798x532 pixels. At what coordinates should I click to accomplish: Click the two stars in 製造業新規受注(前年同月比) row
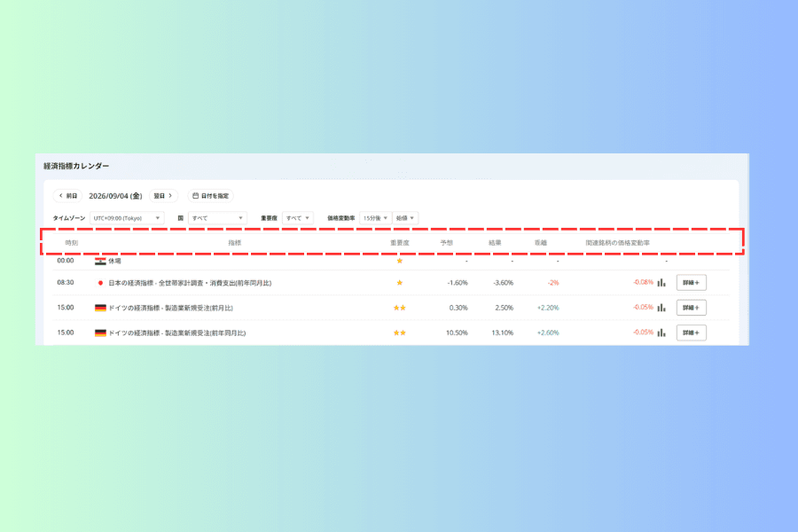[400, 332]
